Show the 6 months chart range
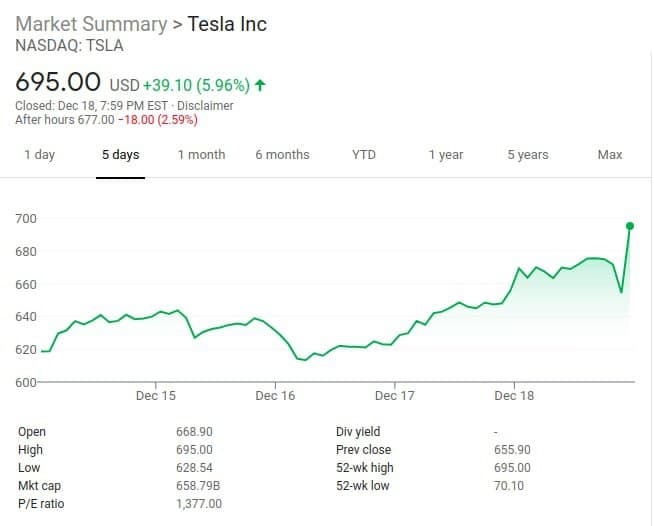Image resolution: width=654 pixels, height=526 pixels. point(282,155)
